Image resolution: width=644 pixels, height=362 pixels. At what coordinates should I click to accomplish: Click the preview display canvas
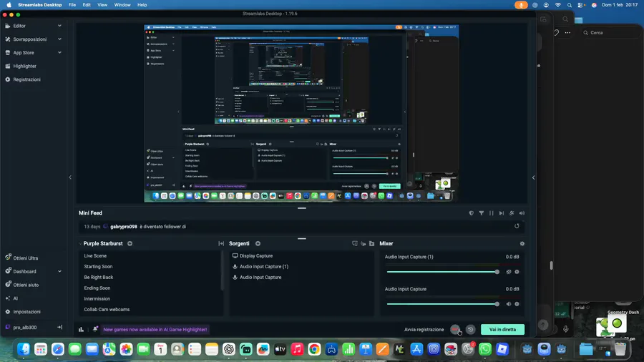301,114
